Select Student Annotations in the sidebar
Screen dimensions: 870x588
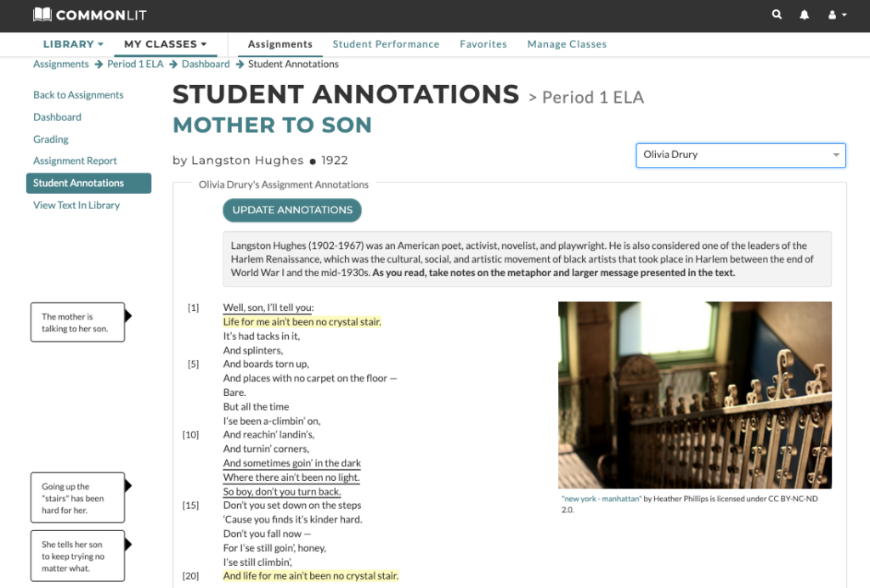(88, 183)
